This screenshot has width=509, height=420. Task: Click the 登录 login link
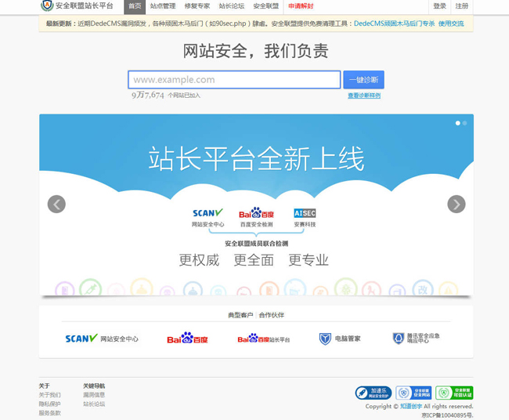coord(440,6)
